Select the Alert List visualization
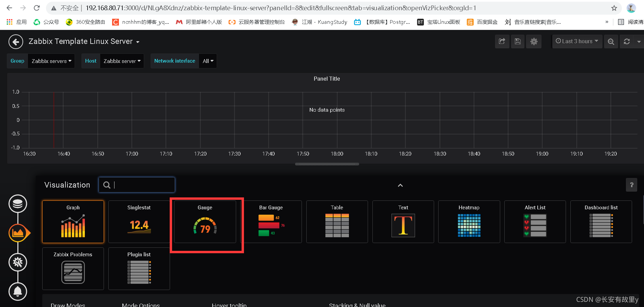Image resolution: width=644 pixels, height=307 pixels. tap(535, 222)
